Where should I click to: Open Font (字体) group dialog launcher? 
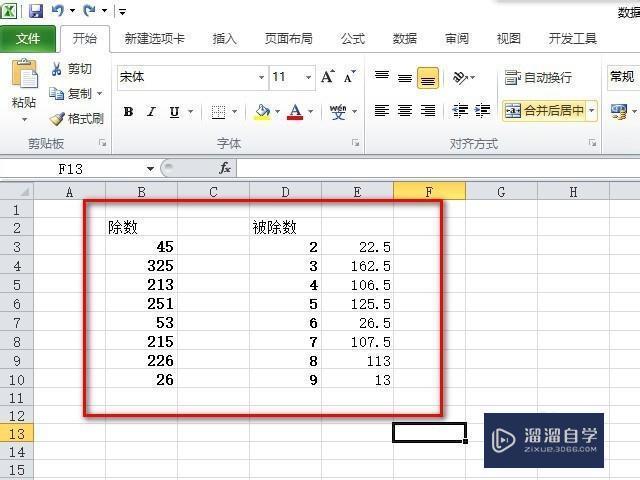pos(356,143)
